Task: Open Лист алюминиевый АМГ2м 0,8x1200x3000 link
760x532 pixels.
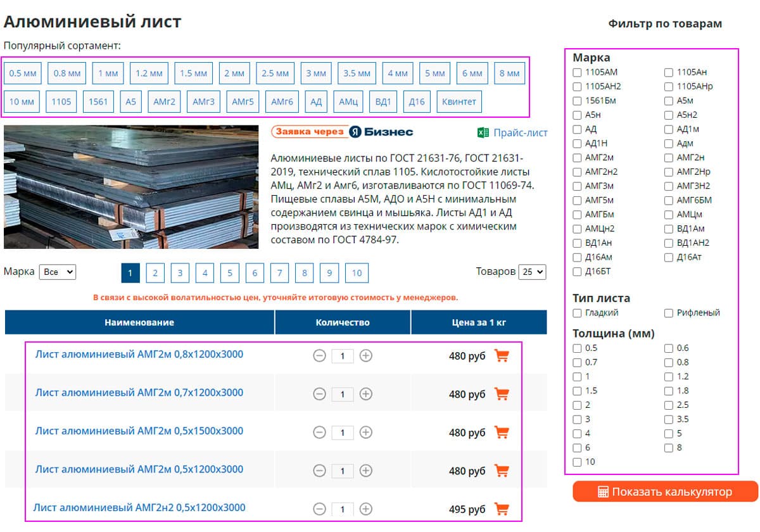Action: (x=139, y=354)
